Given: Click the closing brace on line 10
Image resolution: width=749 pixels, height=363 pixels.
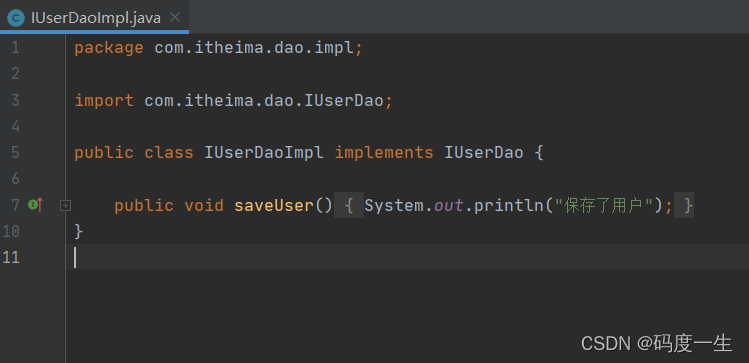Looking at the screenshot, I should 79,232.
